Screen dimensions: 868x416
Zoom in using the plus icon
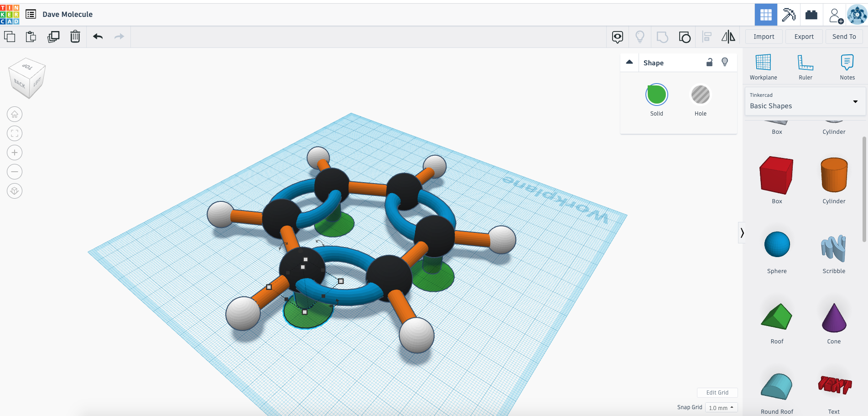pos(15,153)
